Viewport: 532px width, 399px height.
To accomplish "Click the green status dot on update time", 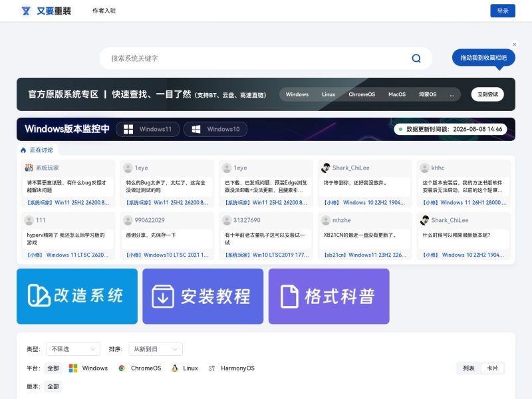I will 400,129.
